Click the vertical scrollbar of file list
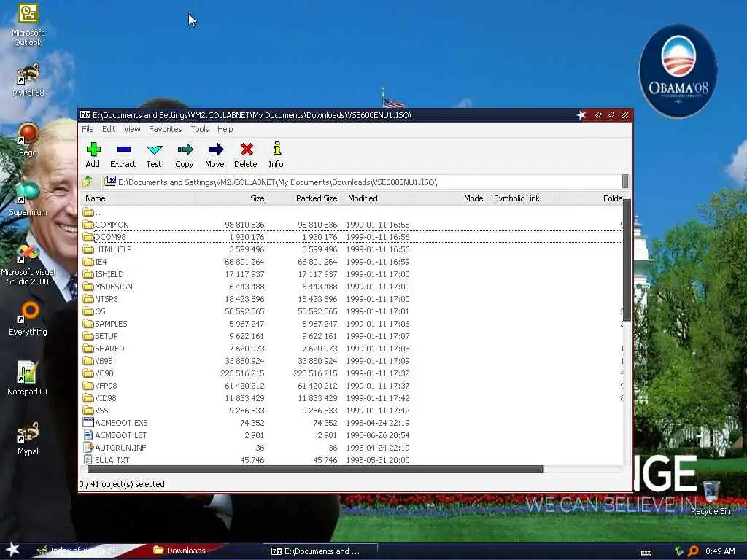Image resolution: width=747 pixels, height=560 pixels. point(627,260)
